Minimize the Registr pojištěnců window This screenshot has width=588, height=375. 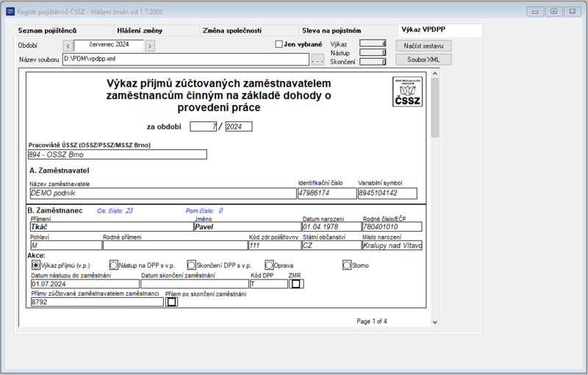(535, 12)
